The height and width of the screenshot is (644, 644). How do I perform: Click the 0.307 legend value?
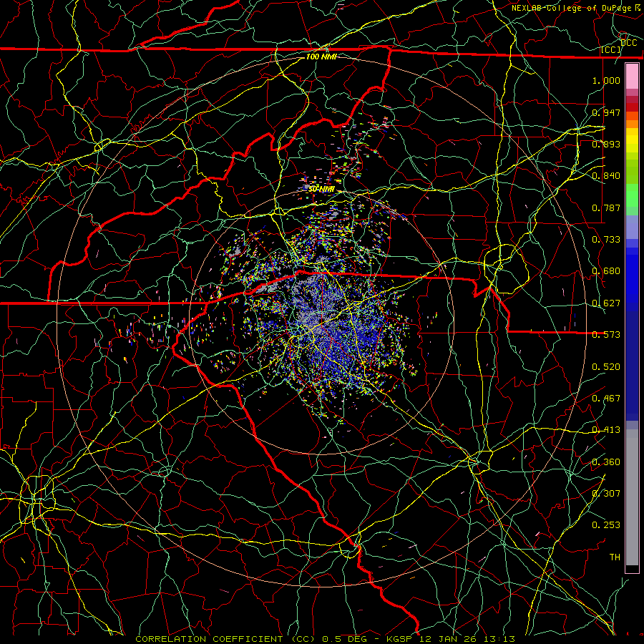click(606, 494)
